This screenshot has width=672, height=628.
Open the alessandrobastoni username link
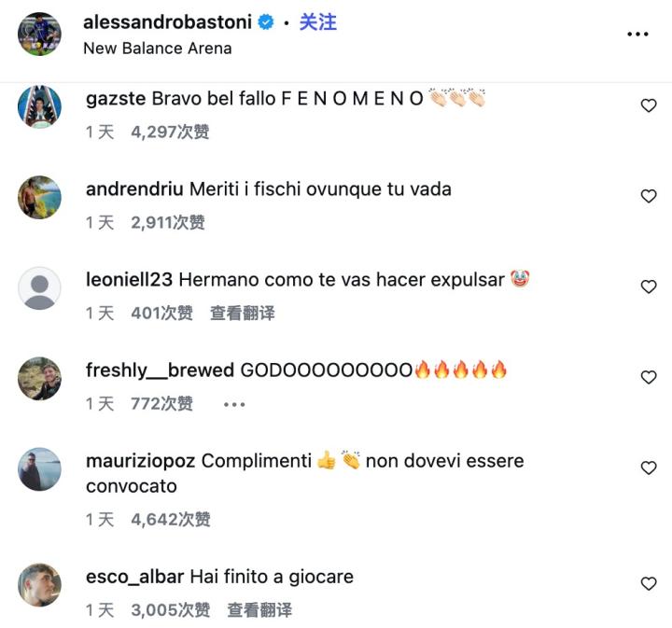(167, 21)
